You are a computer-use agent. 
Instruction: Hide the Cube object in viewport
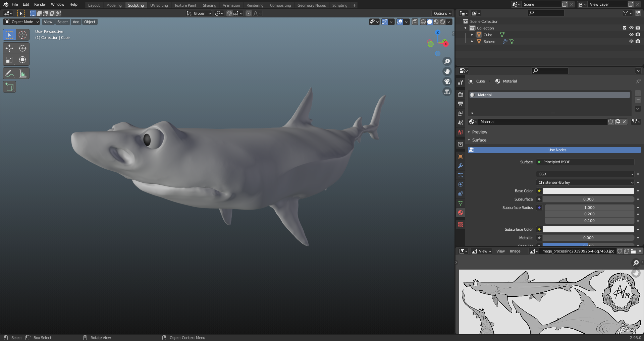pos(631,35)
